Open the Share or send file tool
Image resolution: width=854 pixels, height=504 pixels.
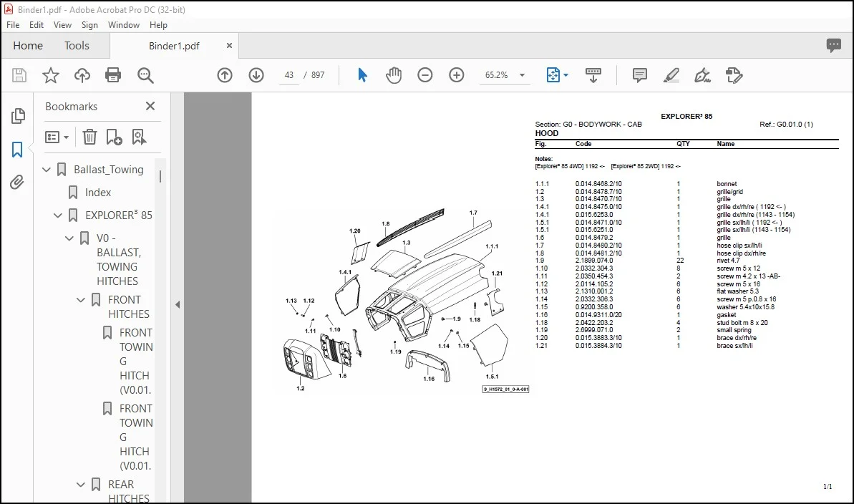(x=734, y=75)
